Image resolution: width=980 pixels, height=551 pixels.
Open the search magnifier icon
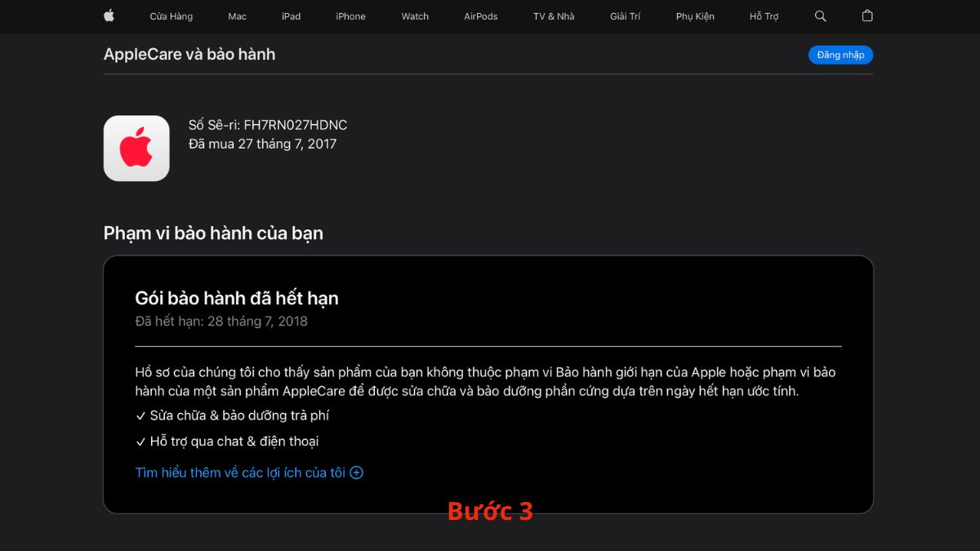(x=820, y=16)
